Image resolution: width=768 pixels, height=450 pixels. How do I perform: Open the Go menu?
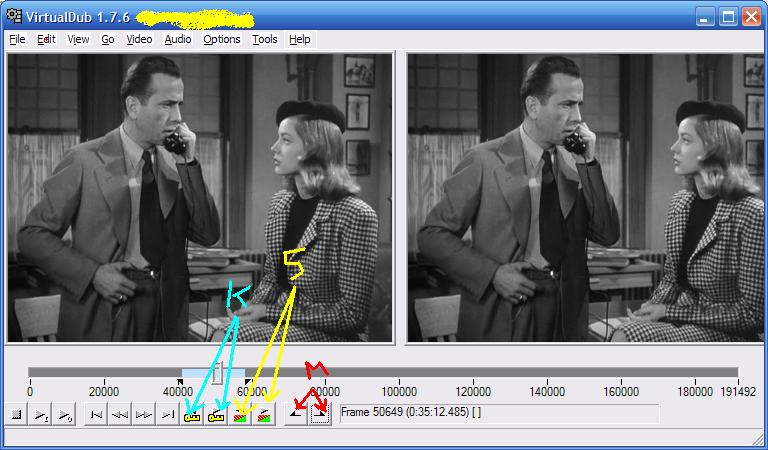point(108,39)
